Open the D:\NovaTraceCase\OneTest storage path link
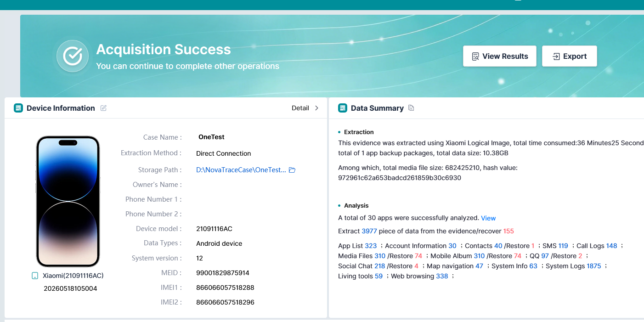Image resolution: width=644 pixels, height=322 pixels. point(241,170)
